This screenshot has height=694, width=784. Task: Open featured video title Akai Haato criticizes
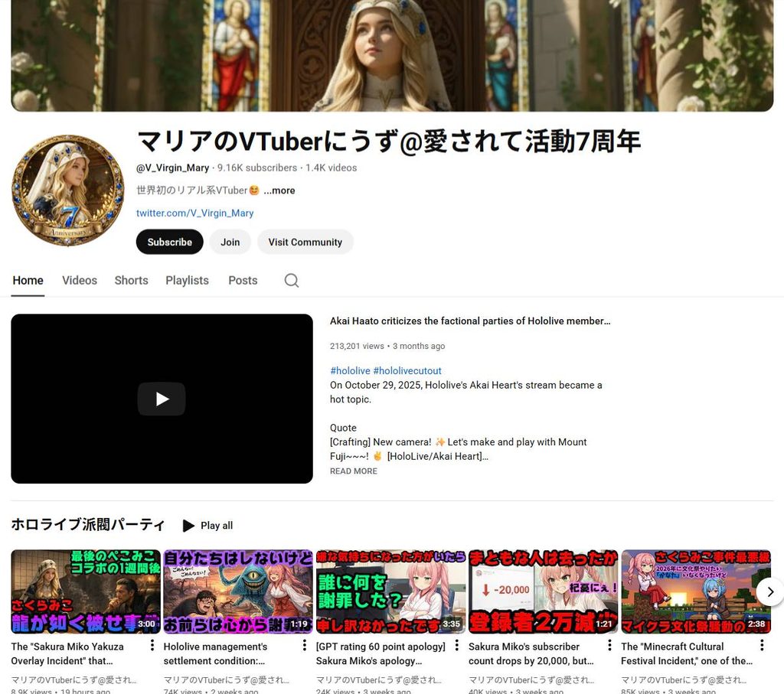(470, 321)
